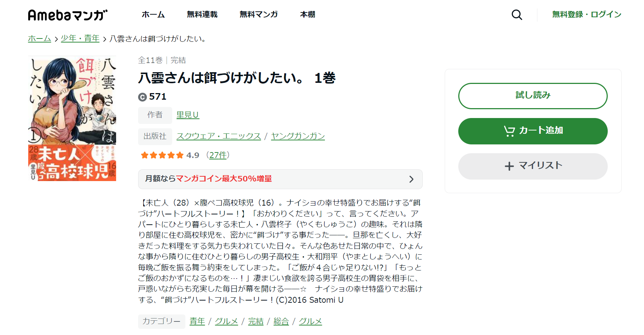Open the 少年・青年 breadcrumb section
The image size is (644, 335).
point(80,38)
